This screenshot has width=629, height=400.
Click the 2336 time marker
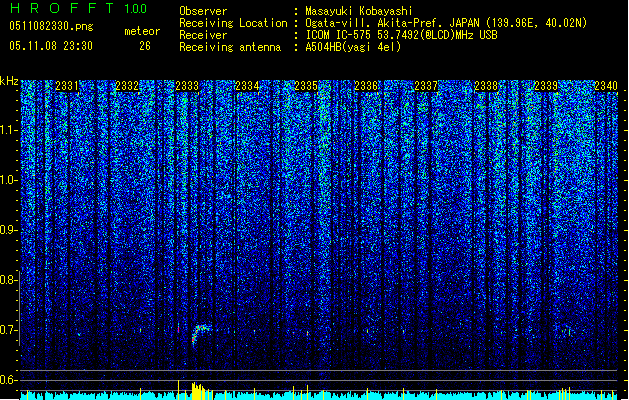[x=366, y=86]
